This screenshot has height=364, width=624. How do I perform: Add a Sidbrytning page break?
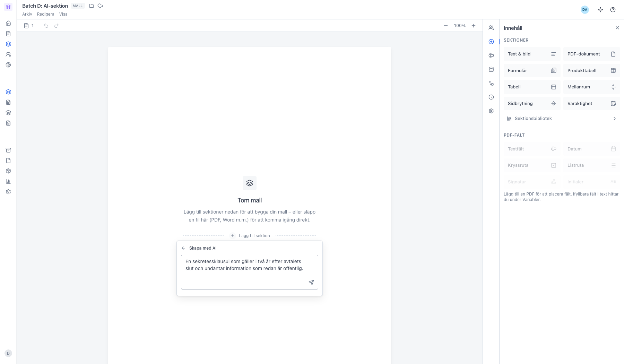(x=532, y=104)
